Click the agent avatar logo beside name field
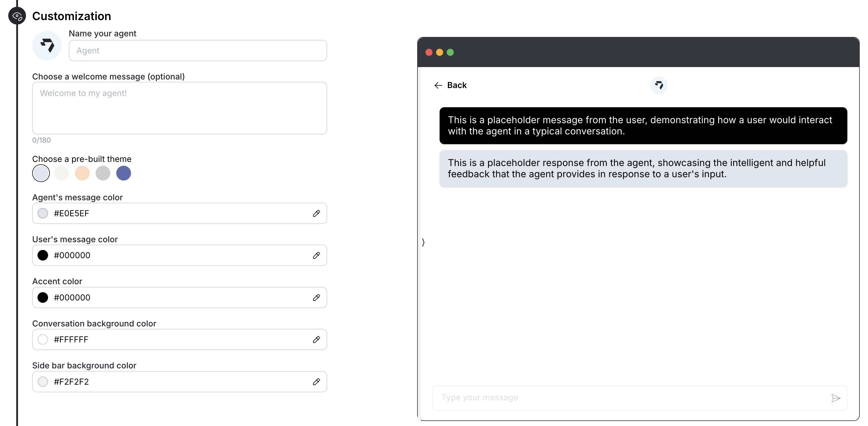The width and height of the screenshot is (868, 426). pyautogui.click(x=47, y=46)
